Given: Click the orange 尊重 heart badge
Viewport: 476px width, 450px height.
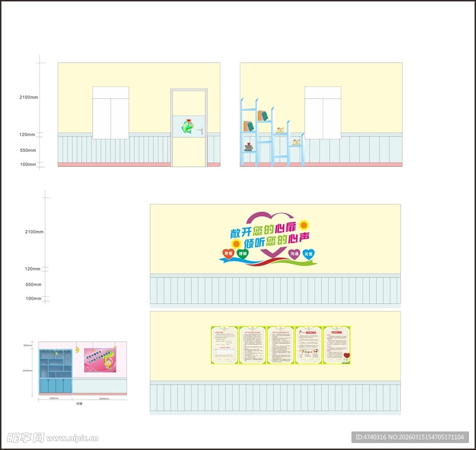Looking at the screenshot, I should (x=228, y=254).
